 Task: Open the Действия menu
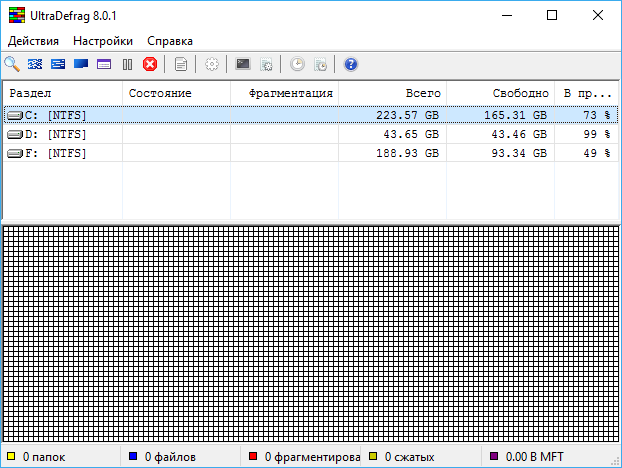(x=33, y=41)
